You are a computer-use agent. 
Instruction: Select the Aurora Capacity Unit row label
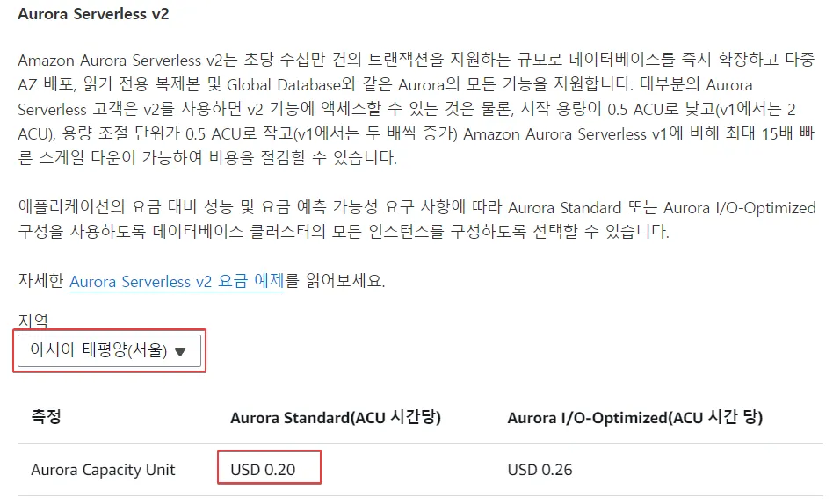pos(103,470)
